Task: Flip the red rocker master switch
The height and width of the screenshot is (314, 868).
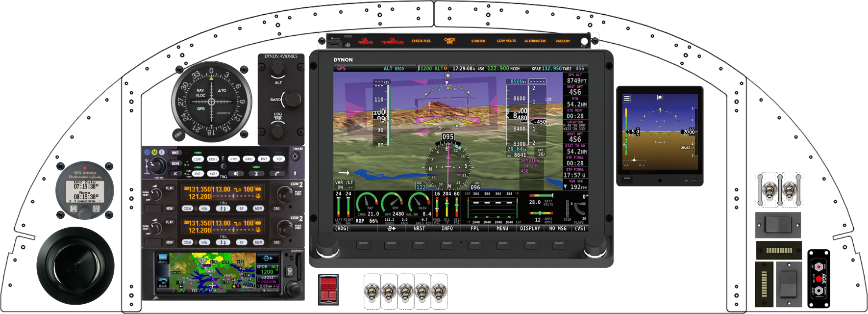Action: (x=328, y=289)
